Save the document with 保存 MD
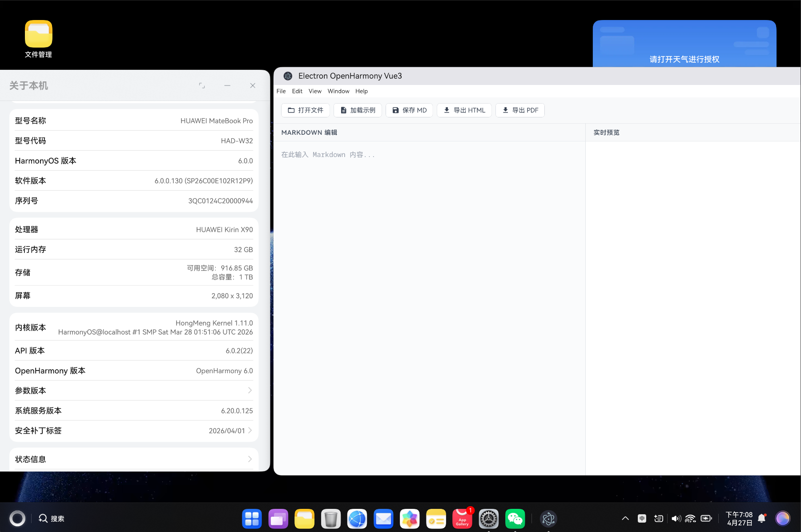 point(409,110)
